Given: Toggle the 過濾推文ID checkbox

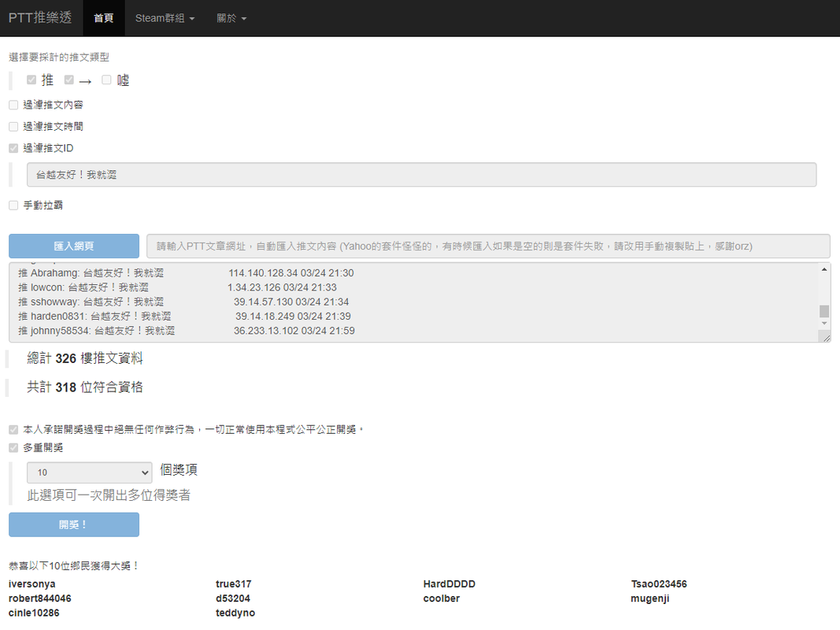Looking at the screenshot, I should (13, 148).
